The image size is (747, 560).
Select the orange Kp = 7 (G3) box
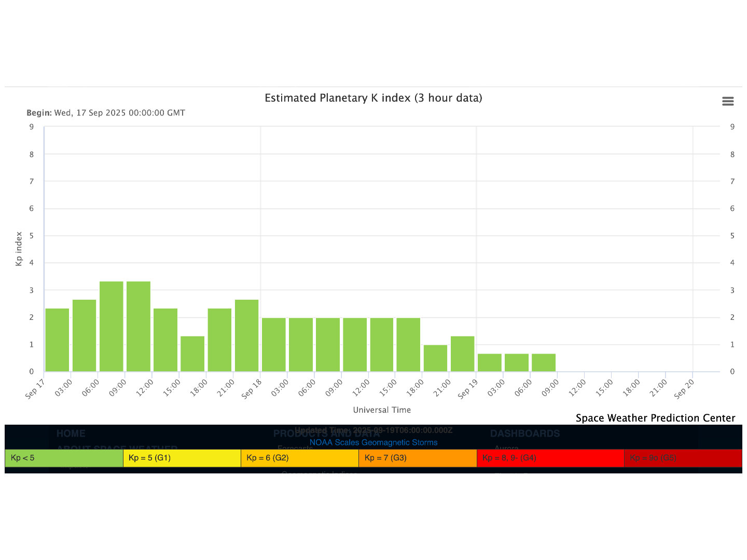point(418,458)
